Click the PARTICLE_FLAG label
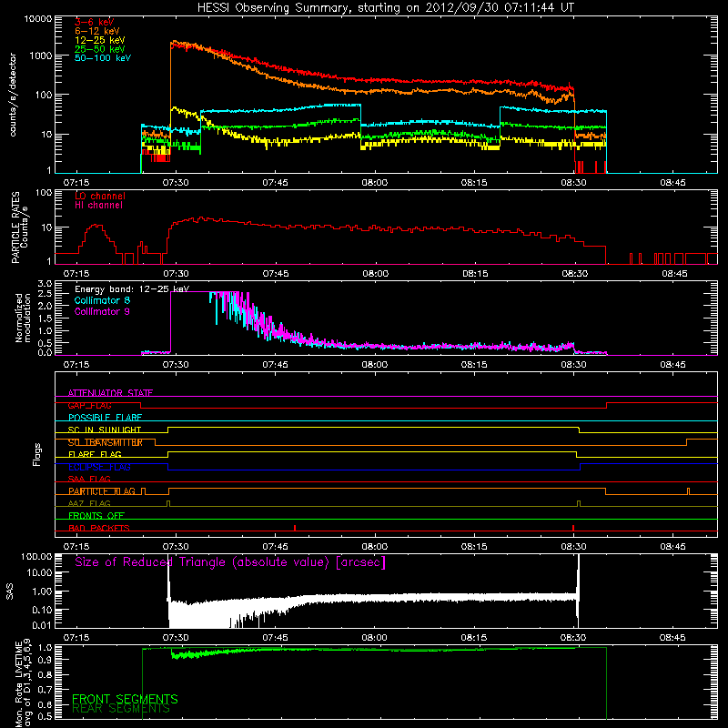The width and height of the screenshot is (728, 728). [102, 491]
